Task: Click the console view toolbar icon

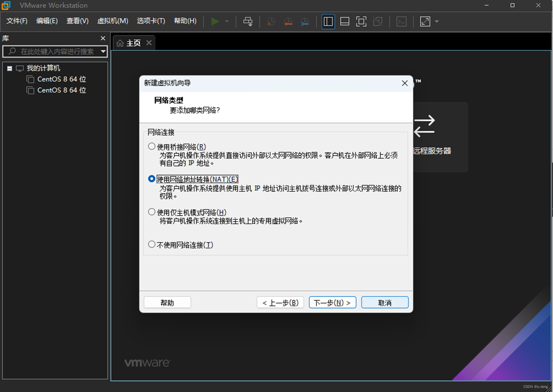Action: click(x=401, y=21)
